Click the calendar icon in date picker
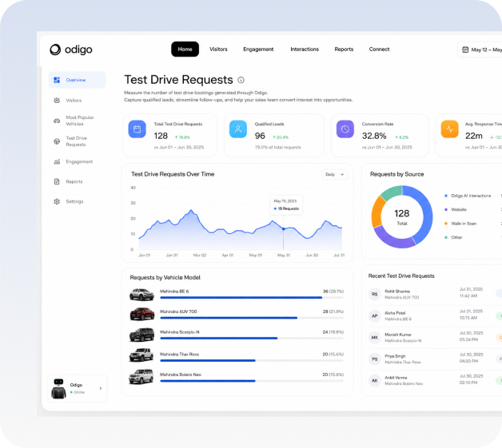Viewport: 502px width, 448px height. pos(465,50)
